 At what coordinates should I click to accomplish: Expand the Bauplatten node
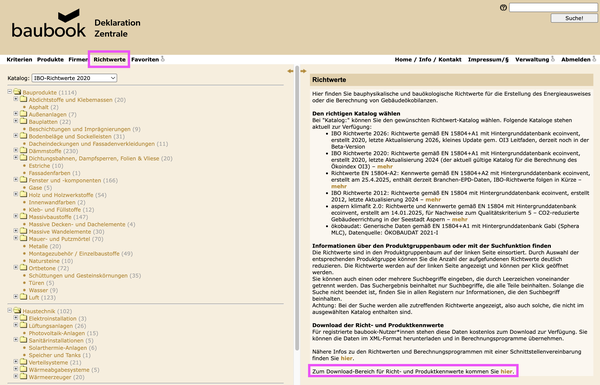tap(16, 121)
